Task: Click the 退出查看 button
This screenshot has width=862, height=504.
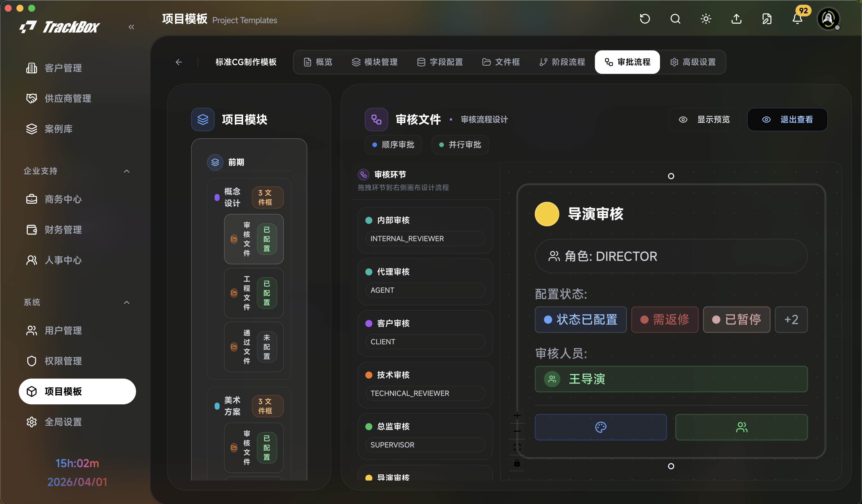Action: (787, 119)
